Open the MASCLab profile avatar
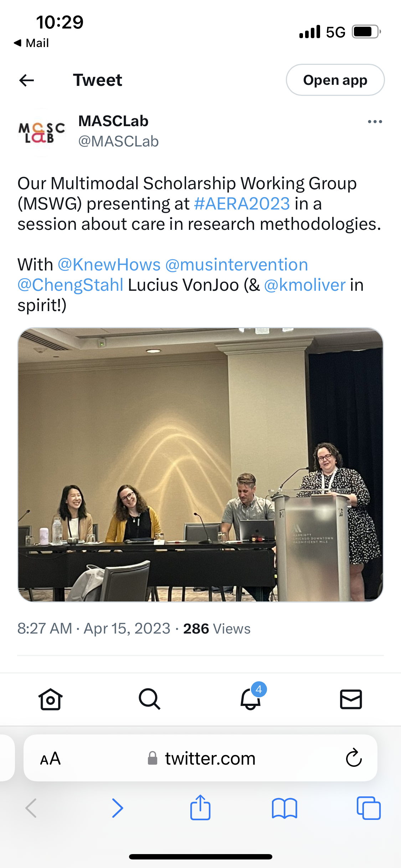The height and width of the screenshot is (868, 401). [42, 133]
